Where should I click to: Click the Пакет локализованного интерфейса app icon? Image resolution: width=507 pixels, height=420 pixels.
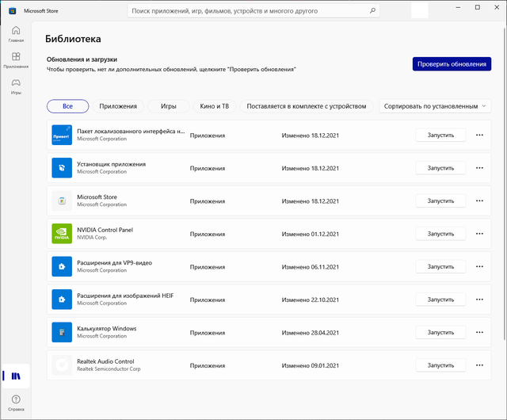[62, 135]
